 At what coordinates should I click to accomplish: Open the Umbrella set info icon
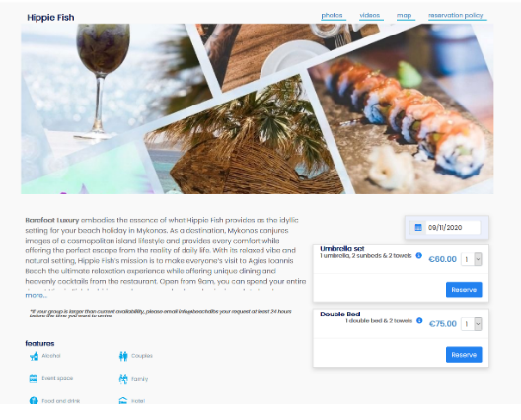tap(419, 255)
